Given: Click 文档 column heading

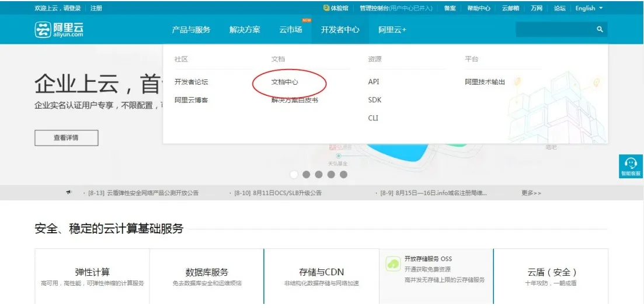Looking at the screenshot, I should pos(278,59).
